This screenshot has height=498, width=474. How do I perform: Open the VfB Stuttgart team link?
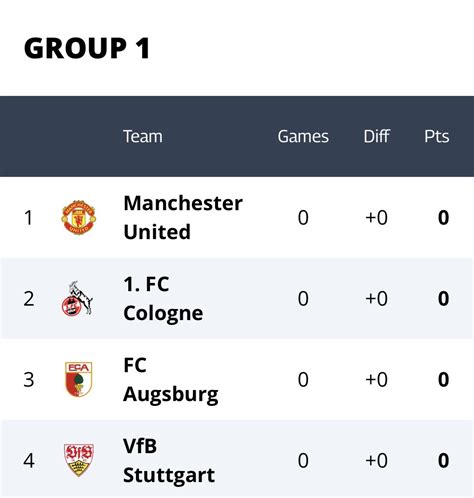click(x=169, y=460)
